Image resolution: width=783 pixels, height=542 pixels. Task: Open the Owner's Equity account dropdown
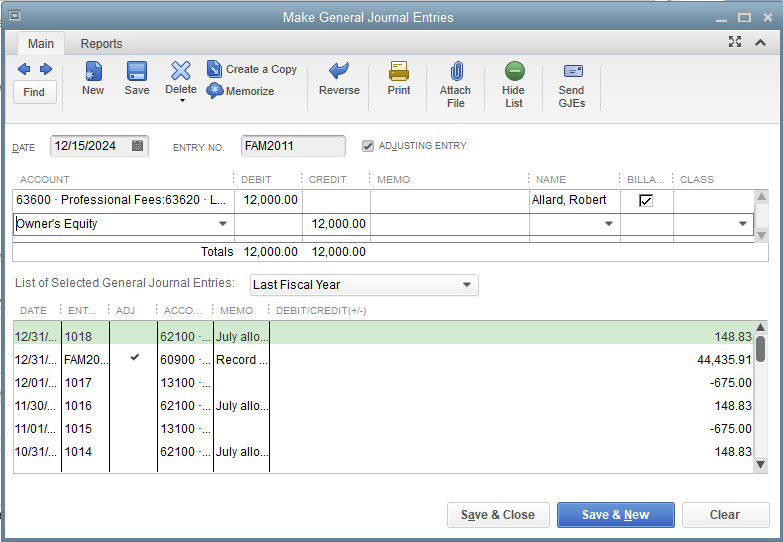pos(223,224)
